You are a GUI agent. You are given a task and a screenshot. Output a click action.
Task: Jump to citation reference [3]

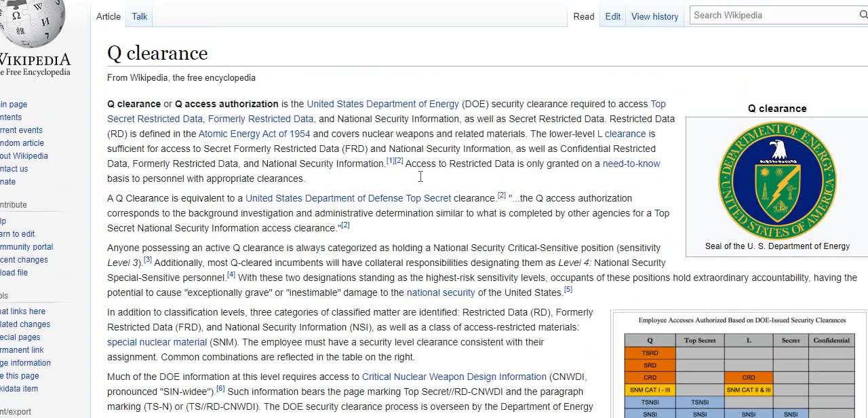tap(147, 259)
